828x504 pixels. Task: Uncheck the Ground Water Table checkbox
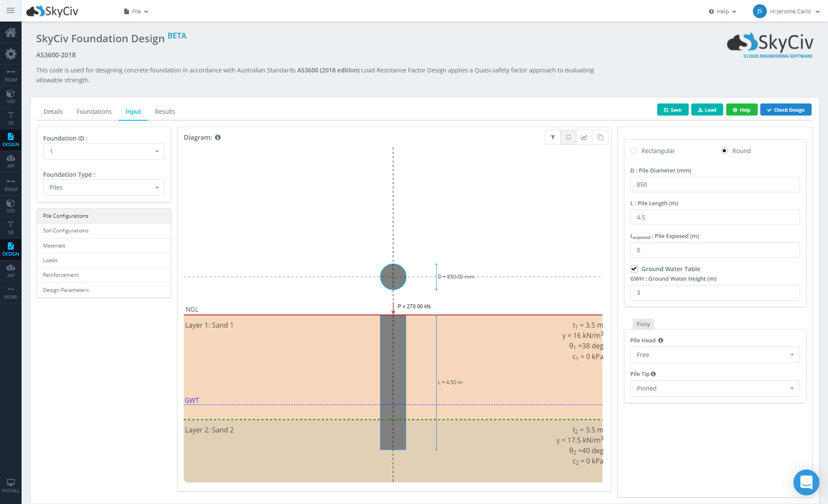pos(634,269)
